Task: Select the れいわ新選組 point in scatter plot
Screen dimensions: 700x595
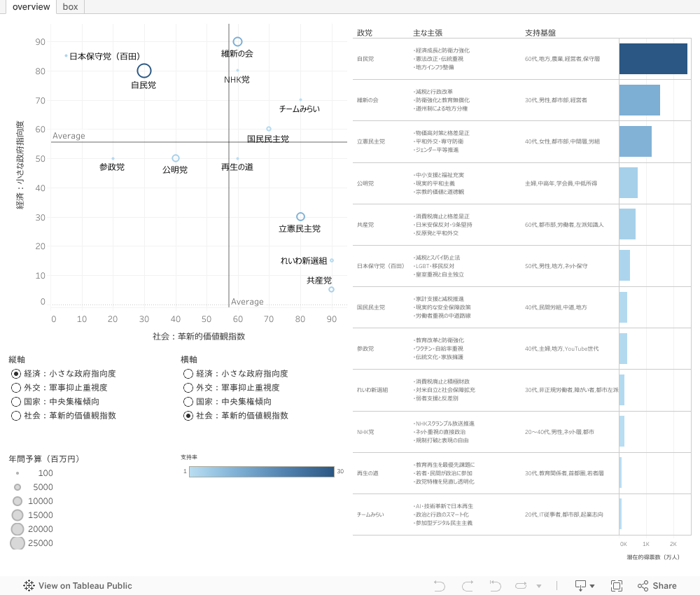Action: [x=332, y=260]
